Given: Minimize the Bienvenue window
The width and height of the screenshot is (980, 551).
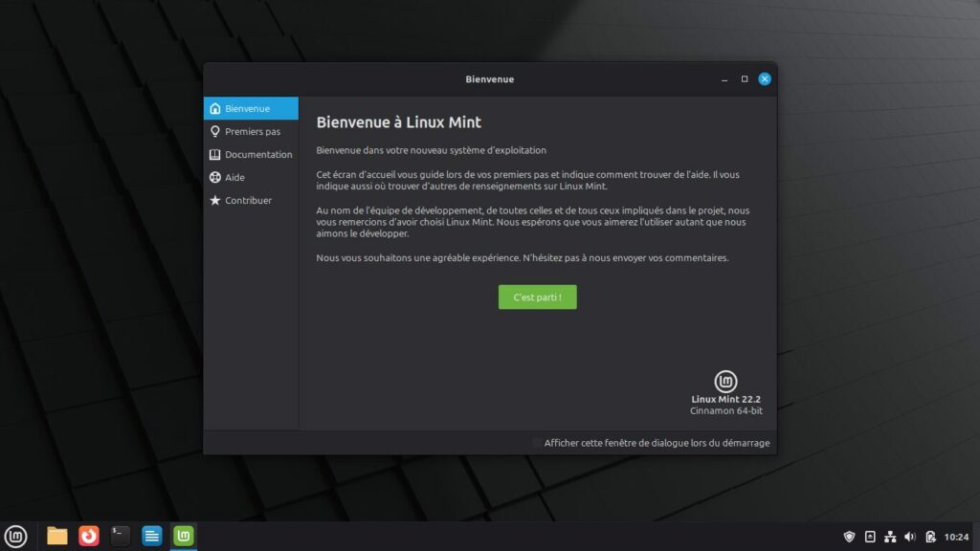Looking at the screenshot, I should [724, 79].
